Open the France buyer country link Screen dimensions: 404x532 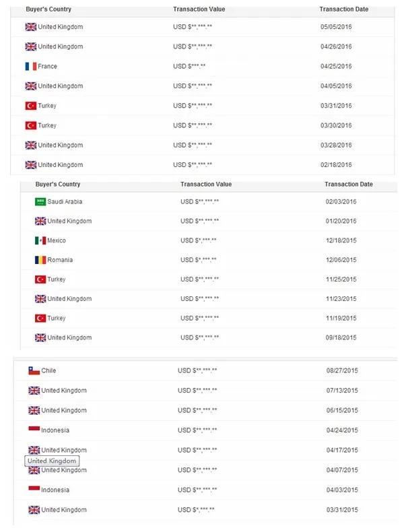click(47, 67)
